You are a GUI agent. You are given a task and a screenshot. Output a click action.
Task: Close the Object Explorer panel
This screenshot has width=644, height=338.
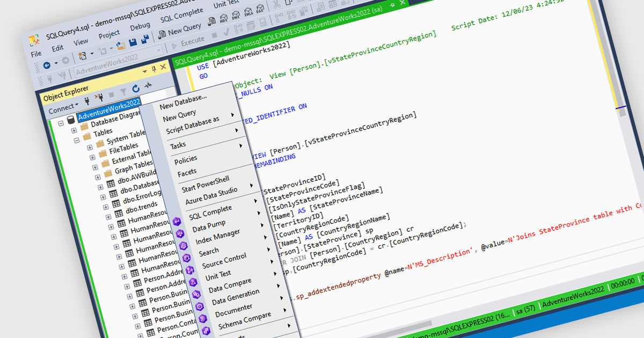(163, 67)
